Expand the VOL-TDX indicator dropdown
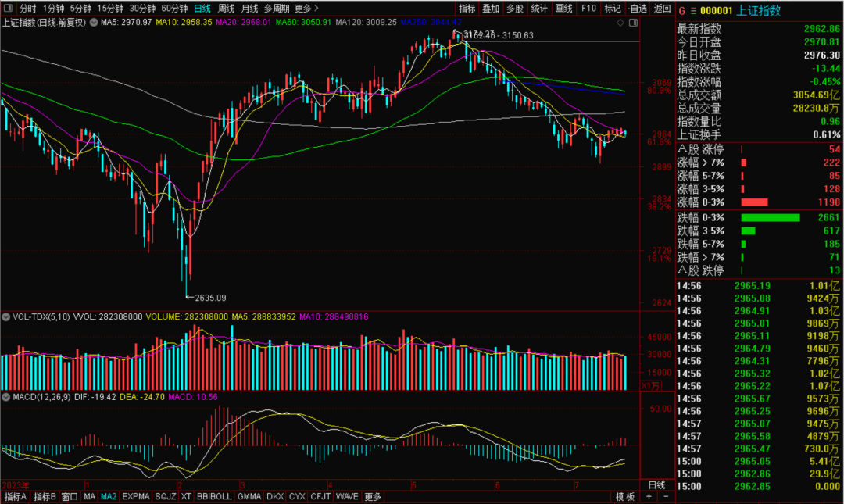This screenshot has width=844, height=504. tap(7, 317)
